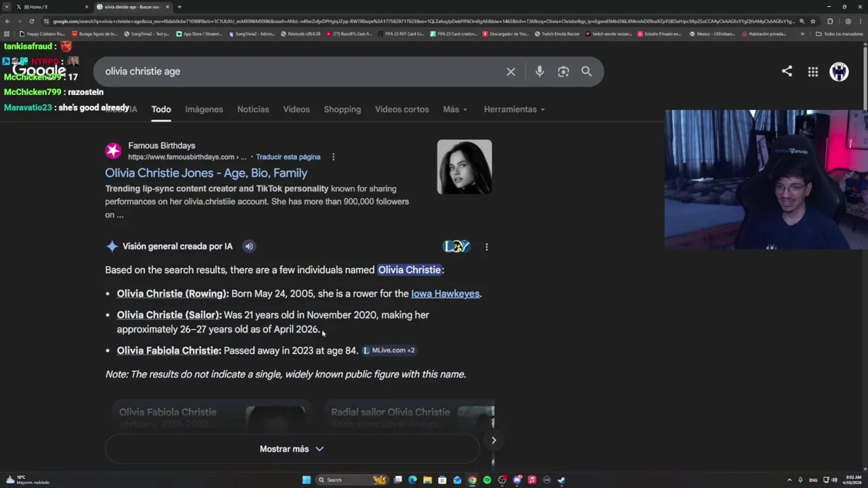868x488 pixels.
Task: Start voice search with the microphone icon
Action: point(540,71)
